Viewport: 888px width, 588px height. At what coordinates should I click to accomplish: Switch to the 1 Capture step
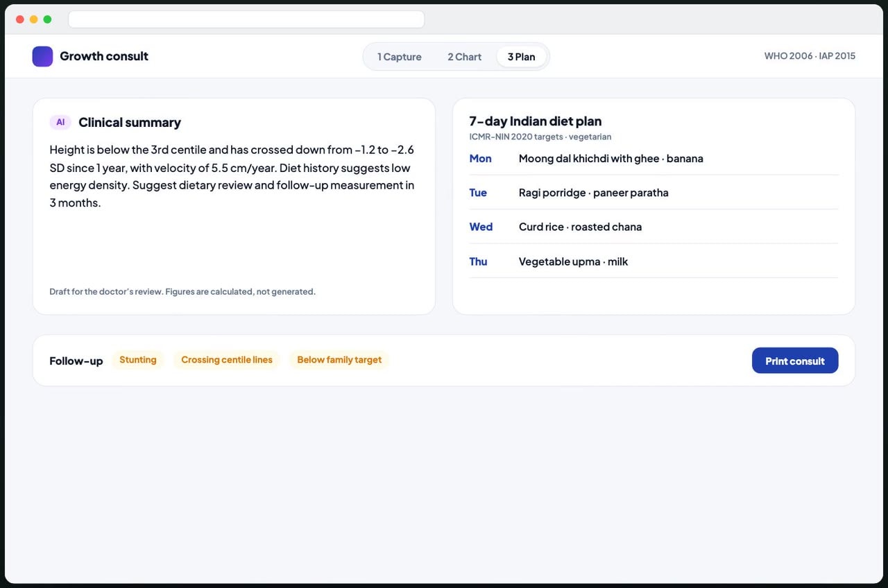(400, 57)
